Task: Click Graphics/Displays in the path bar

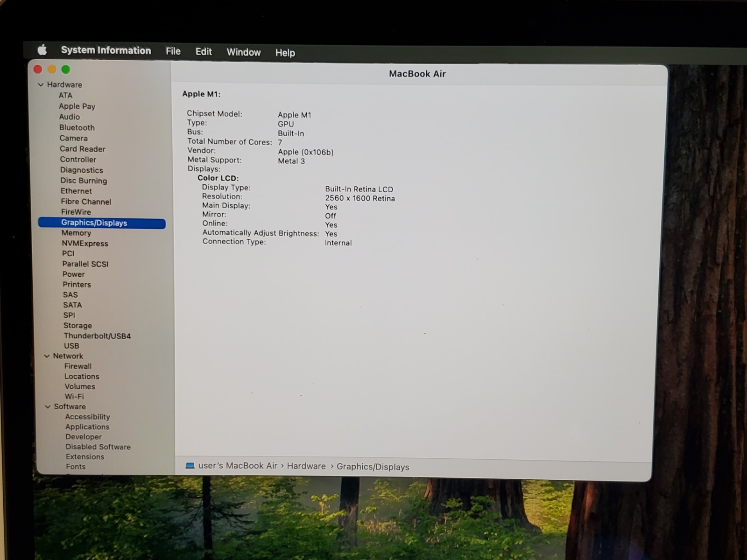Action: [x=373, y=467]
